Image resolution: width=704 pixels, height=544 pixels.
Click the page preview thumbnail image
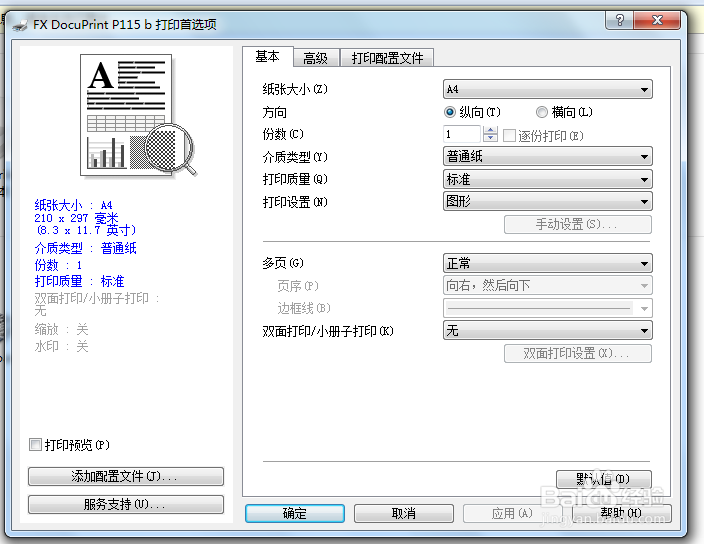(138, 116)
